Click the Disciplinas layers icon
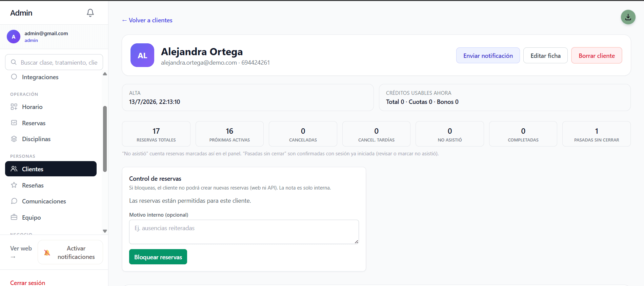This screenshot has width=644, height=286. [x=14, y=139]
